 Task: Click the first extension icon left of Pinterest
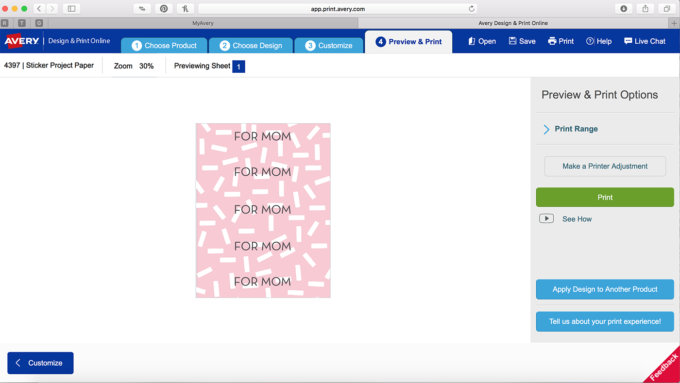pyautogui.click(x=142, y=9)
